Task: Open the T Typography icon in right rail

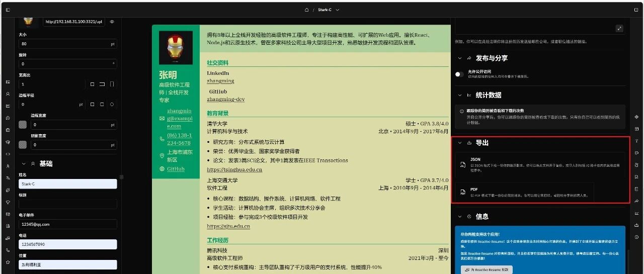Action: pos(636,141)
